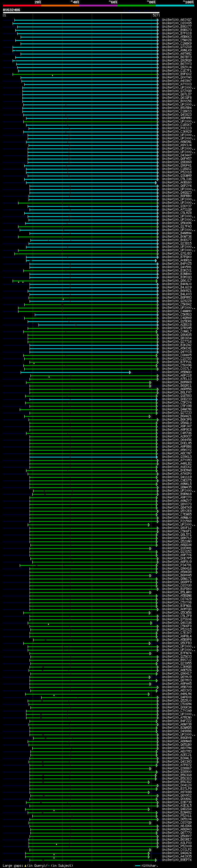Viewport: 197px width, 868px height.
Task: Click the UniRef100_B9GRV8 label
Action: point(176,738)
